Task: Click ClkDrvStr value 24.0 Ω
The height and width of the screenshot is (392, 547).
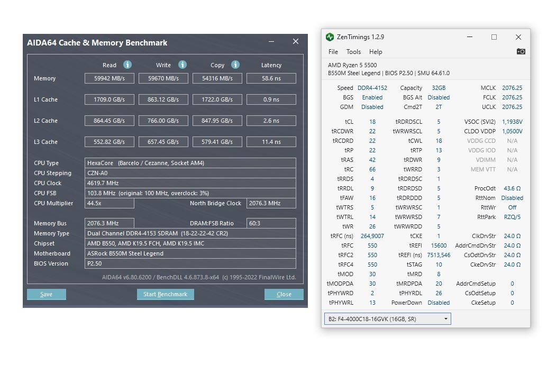Action: coord(512,236)
